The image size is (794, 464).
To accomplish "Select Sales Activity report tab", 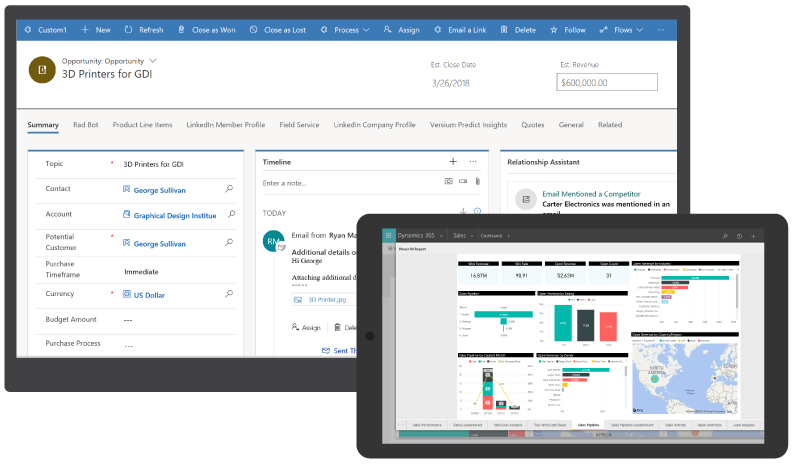I will coord(675,425).
